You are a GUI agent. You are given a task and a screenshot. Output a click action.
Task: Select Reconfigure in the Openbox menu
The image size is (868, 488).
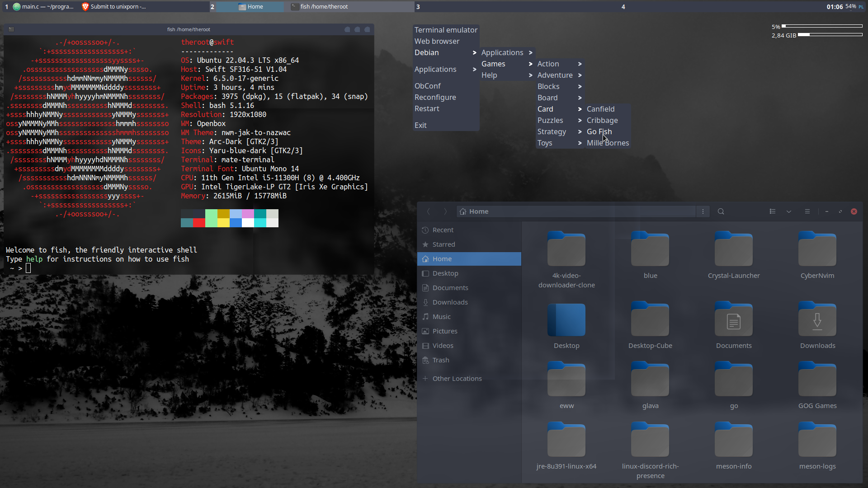coord(446,97)
